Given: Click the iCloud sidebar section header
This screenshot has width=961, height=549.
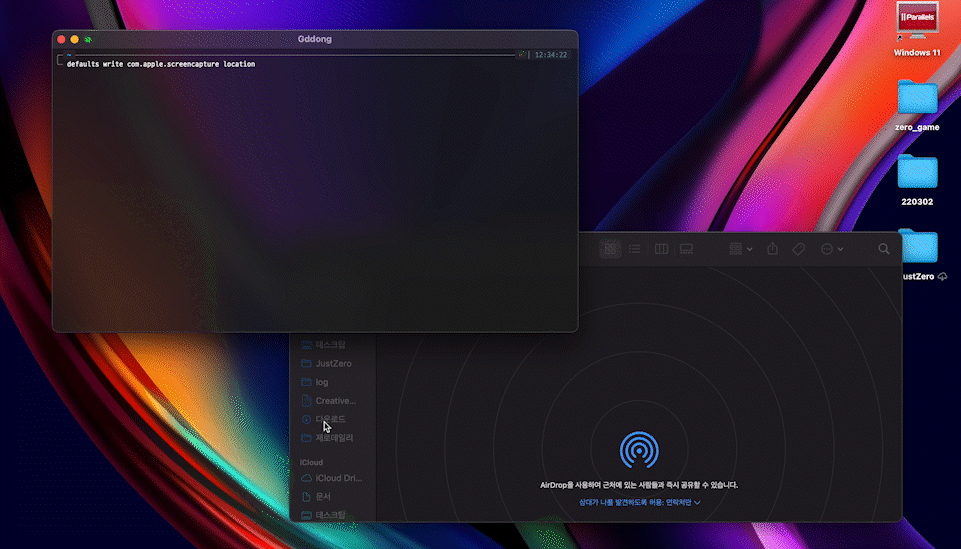Looking at the screenshot, I should 311,463.
